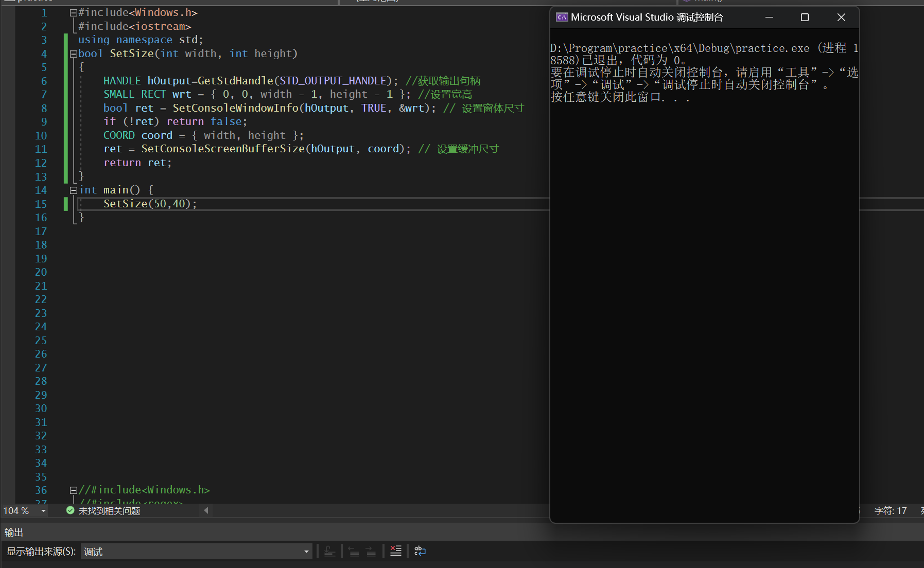
Task: Click the 未找到相关问题 status text
Action: 109,511
